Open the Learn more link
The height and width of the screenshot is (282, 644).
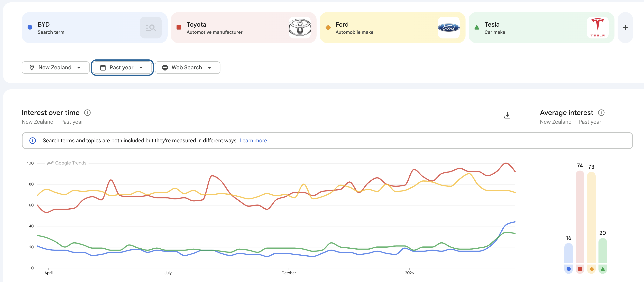pyautogui.click(x=253, y=140)
